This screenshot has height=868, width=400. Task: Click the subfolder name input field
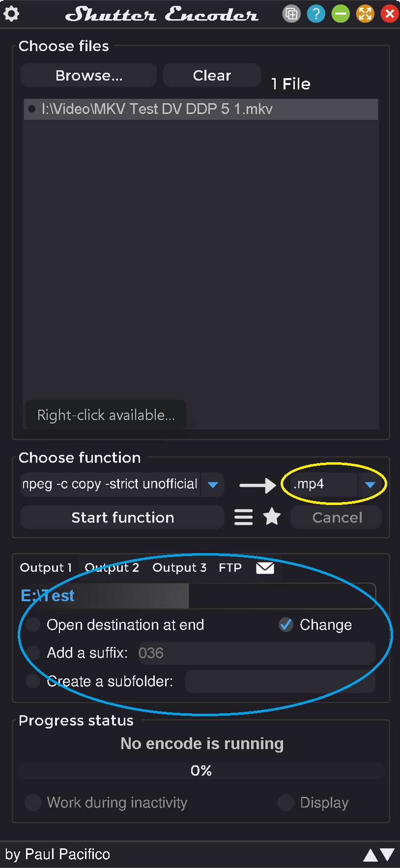pos(280,681)
